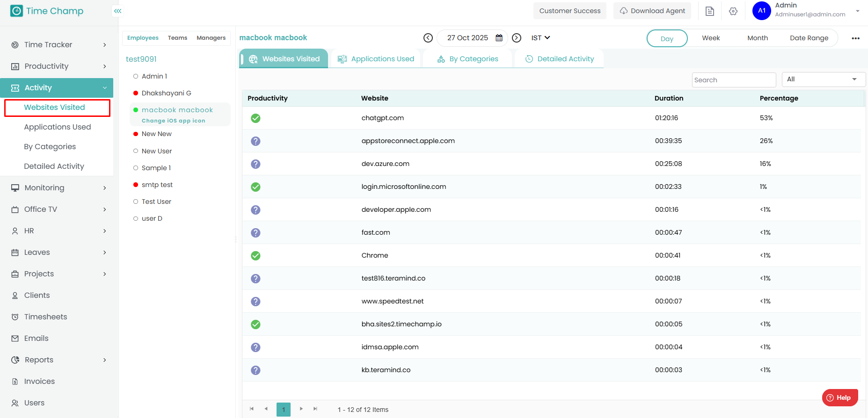Open the document icon in top bar
The image size is (868, 418).
pyautogui.click(x=710, y=11)
